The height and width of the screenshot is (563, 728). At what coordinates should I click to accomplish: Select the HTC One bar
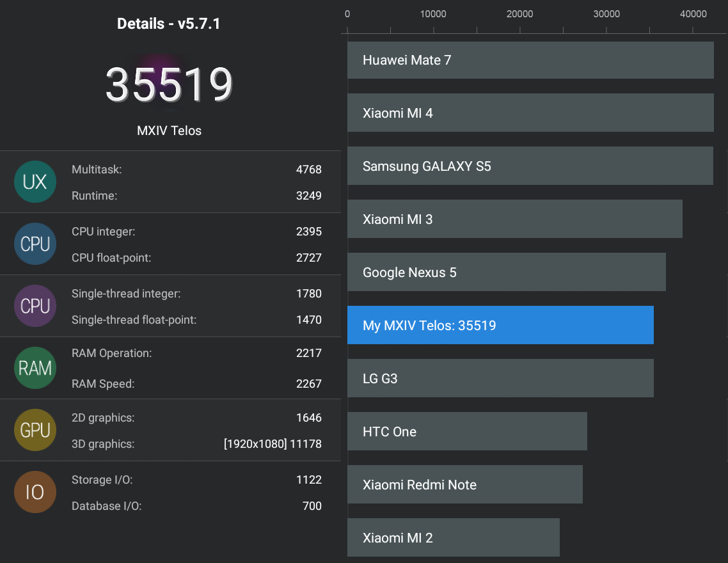(467, 431)
